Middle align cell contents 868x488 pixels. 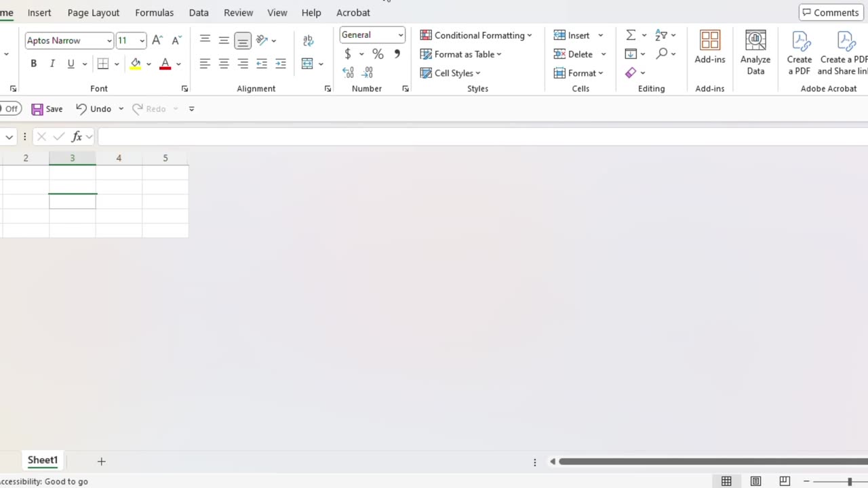coord(224,40)
